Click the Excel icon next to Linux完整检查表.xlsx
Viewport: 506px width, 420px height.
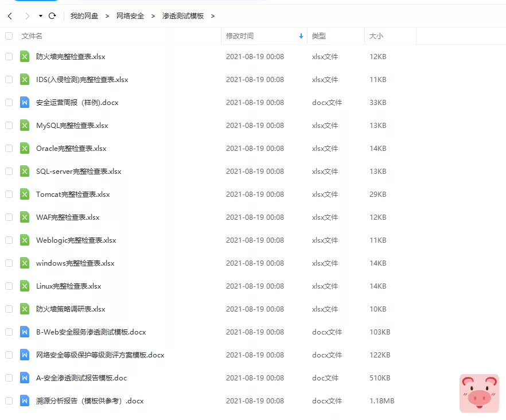click(24, 286)
